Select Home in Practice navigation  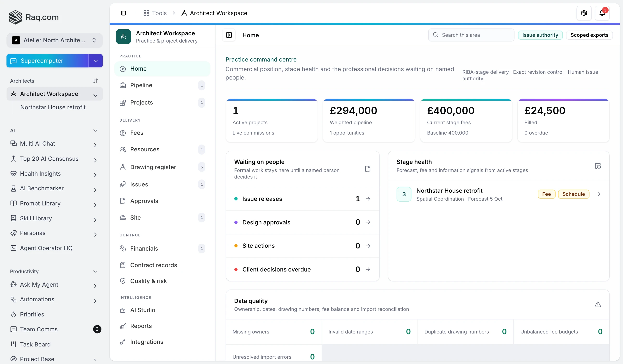[x=162, y=69]
